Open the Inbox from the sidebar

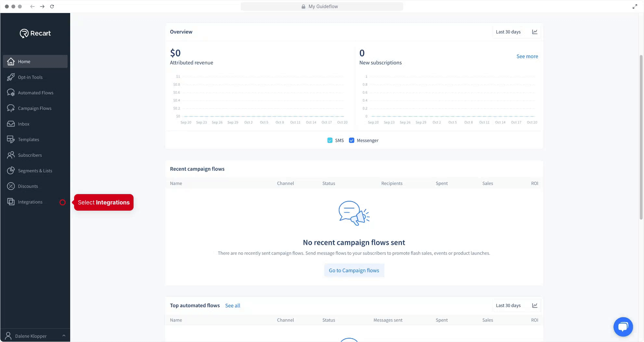(x=23, y=124)
